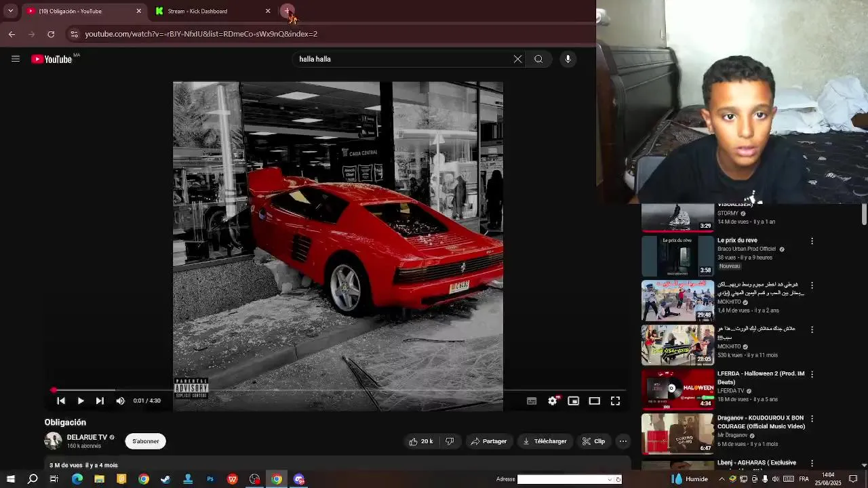The height and width of the screenshot is (488, 868).
Task: Open DELARUE TV channel name link
Action: [x=87, y=437]
